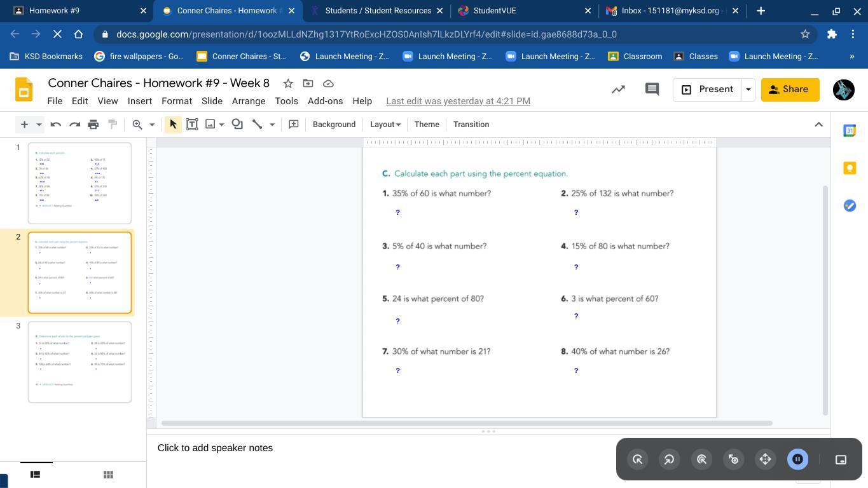Add a new slide with plus button
This screenshot has height=488, width=868.
(24, 125)
